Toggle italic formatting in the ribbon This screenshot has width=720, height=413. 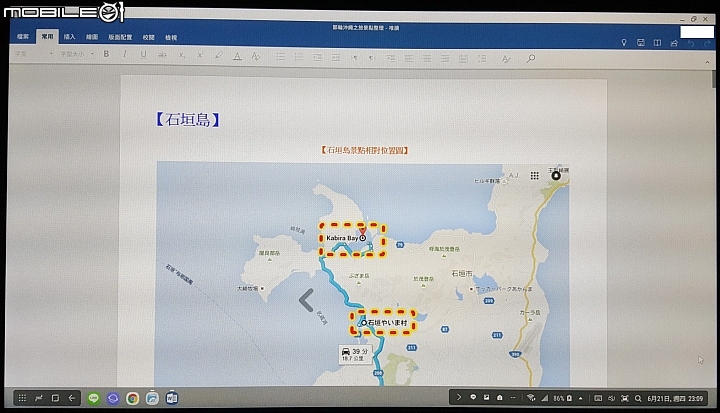[124, 54]
